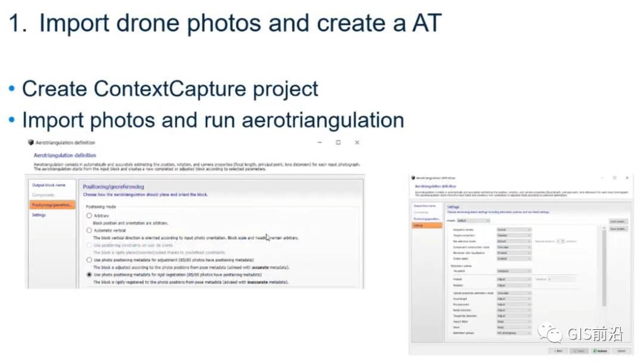Image resolution: width=644 pixels, height=362 pixels.
Task: Open the Radial distortion dropdown
Action: point(514,310)
